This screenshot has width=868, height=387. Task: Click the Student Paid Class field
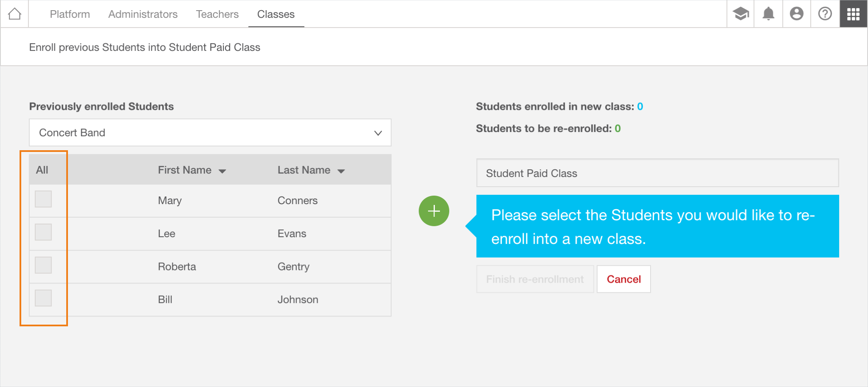(657, 173)
